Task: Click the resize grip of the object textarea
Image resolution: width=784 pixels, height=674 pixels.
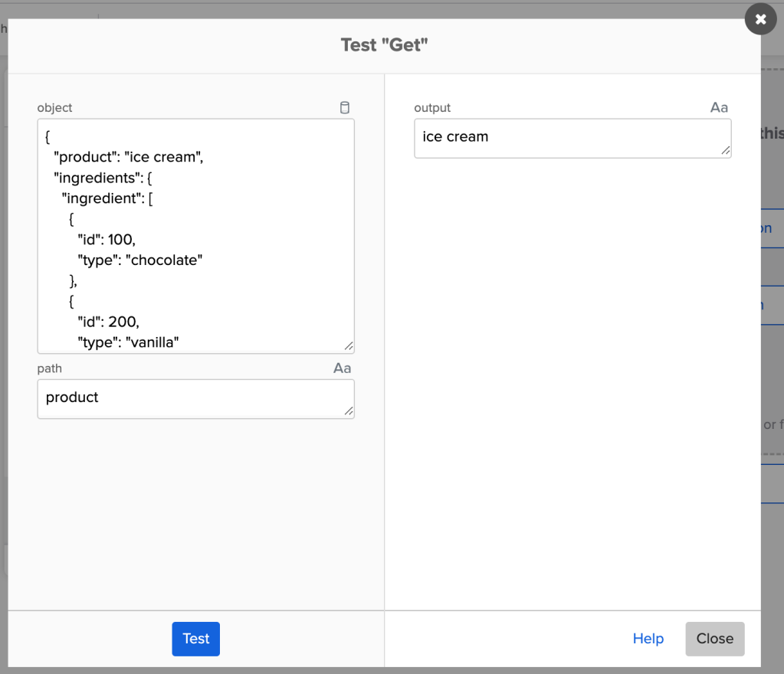Action: click(349, 345)
